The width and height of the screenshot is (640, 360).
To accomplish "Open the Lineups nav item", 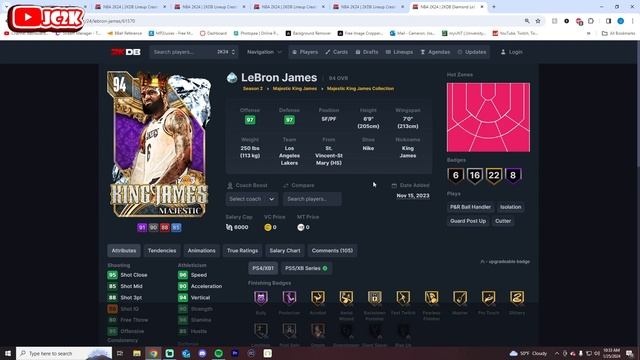I will coord(400,52).
